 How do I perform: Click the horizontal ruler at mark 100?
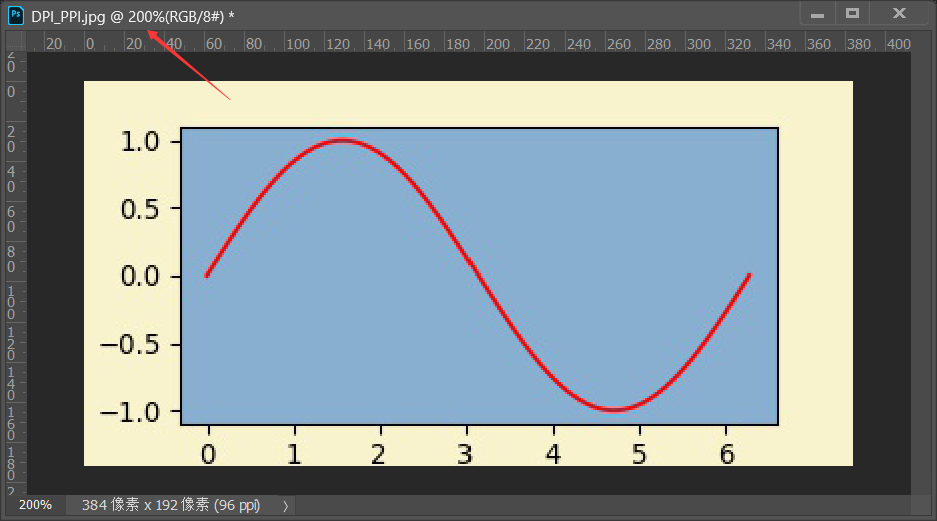298,44
